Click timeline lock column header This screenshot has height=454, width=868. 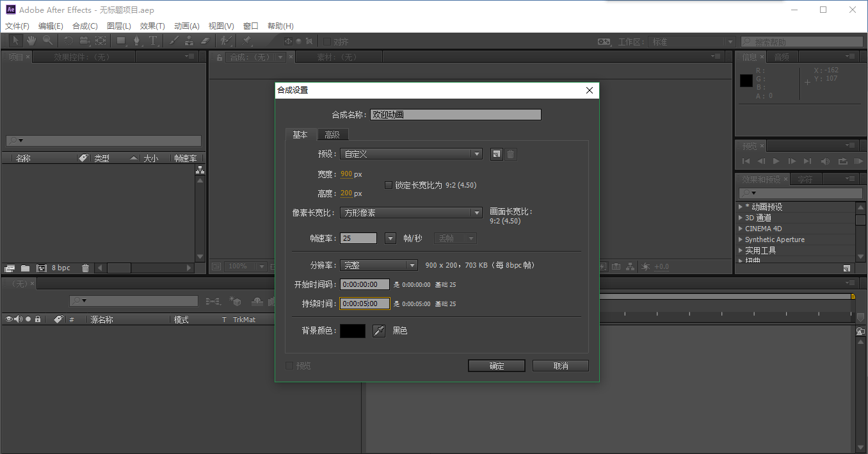point(38,319)
